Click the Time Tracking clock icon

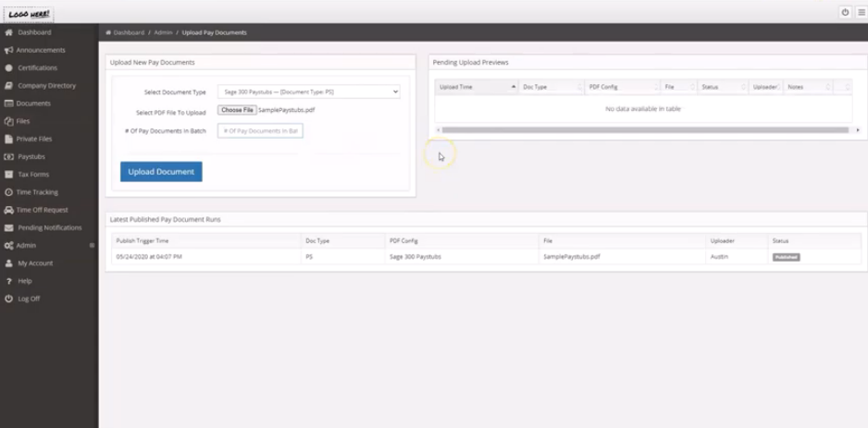(x=8, y=192)
